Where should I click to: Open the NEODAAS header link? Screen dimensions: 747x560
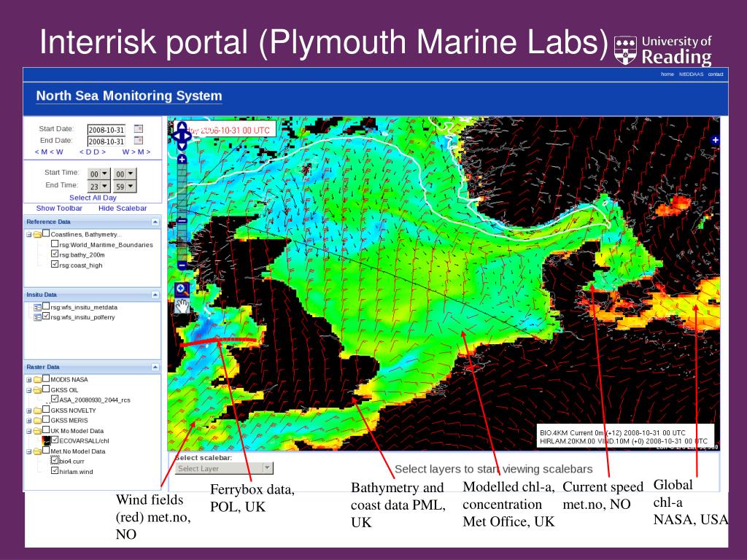pos(691,74)
